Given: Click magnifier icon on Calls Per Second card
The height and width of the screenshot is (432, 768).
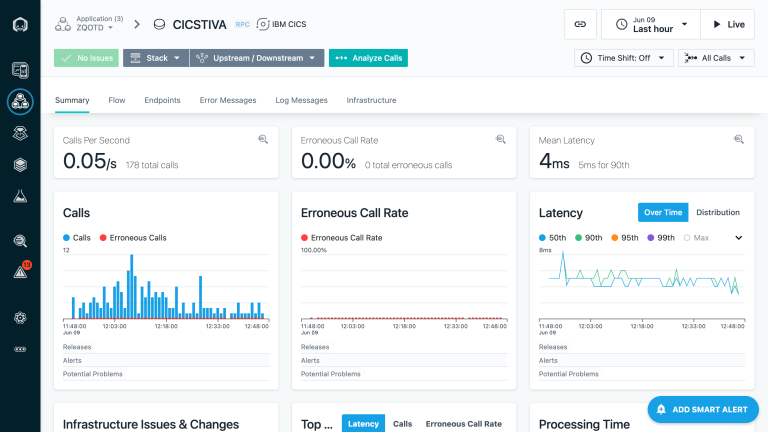Looking at the screenshot, I should click(x=263, y=140).
